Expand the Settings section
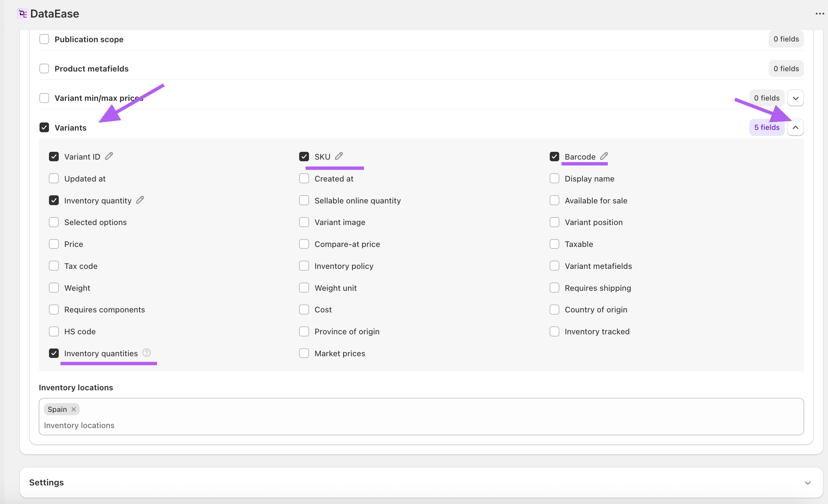Screen dimensions: 828x504 coord(807,483)
